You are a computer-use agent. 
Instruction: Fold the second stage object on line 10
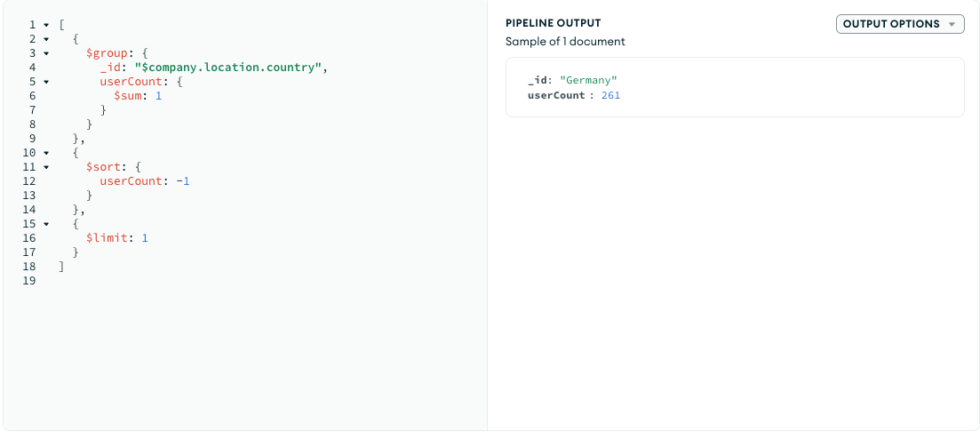tap(46, 153)
